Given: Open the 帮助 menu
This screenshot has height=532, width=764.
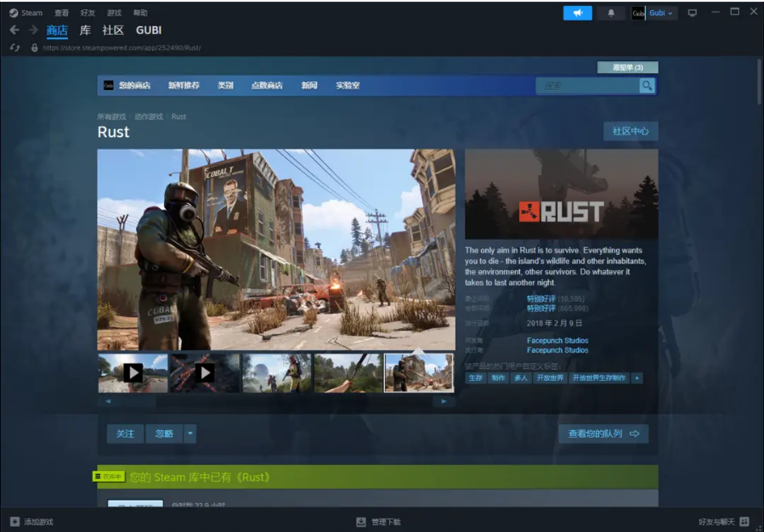Looking at the screenshot, I should 140,13.
